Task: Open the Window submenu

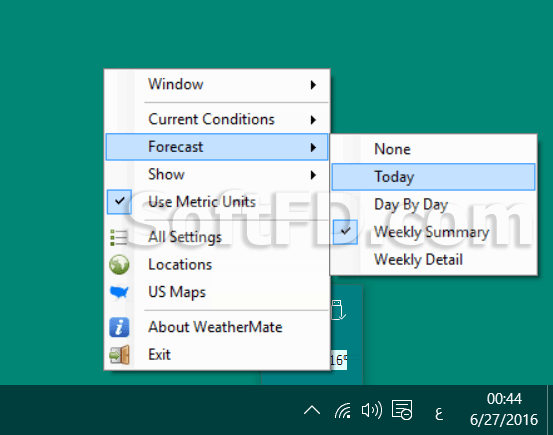Action: pos(217,85)
